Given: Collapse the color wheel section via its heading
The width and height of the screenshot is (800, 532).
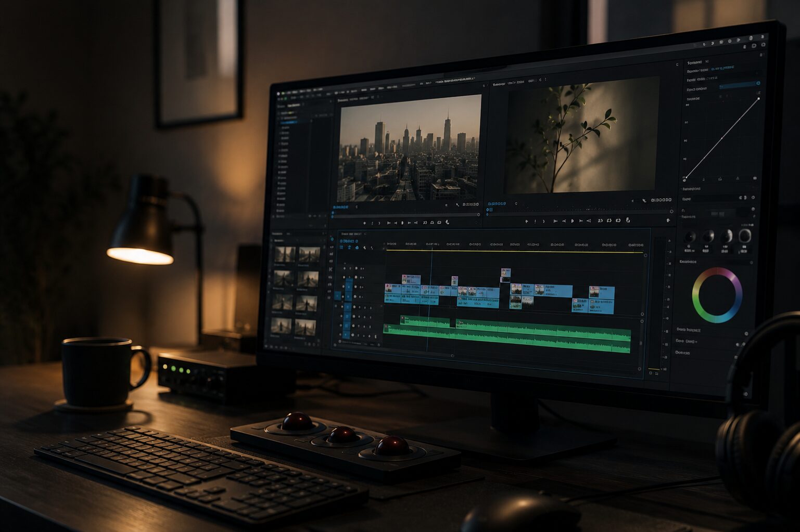Looking at the screenshot, I should tap(688, 262).
